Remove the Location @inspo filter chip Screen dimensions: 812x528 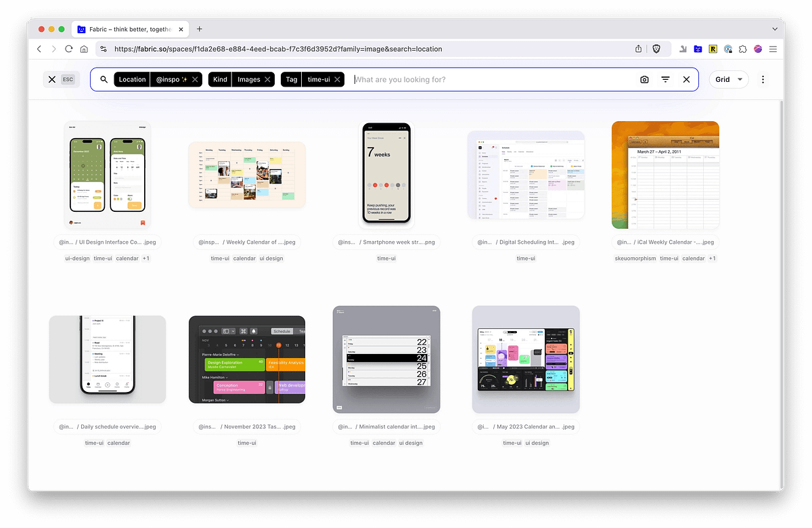[195, 79]
